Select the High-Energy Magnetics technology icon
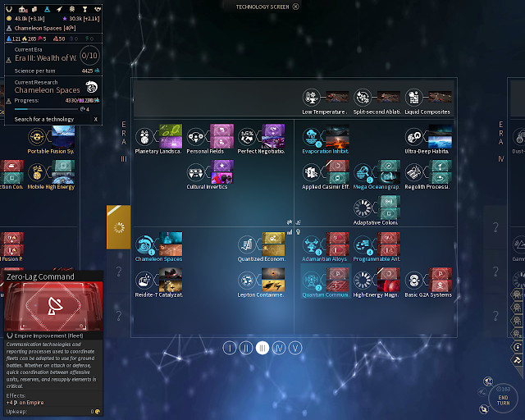 (x=363, y=281)
